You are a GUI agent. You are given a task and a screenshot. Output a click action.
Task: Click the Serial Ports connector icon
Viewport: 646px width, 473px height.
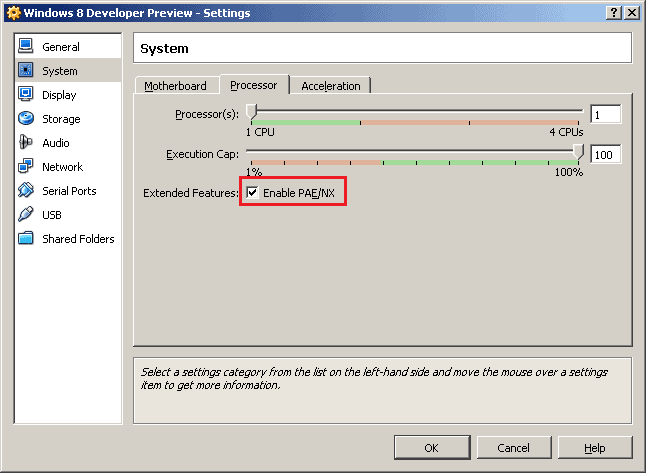tap(26, 190)
